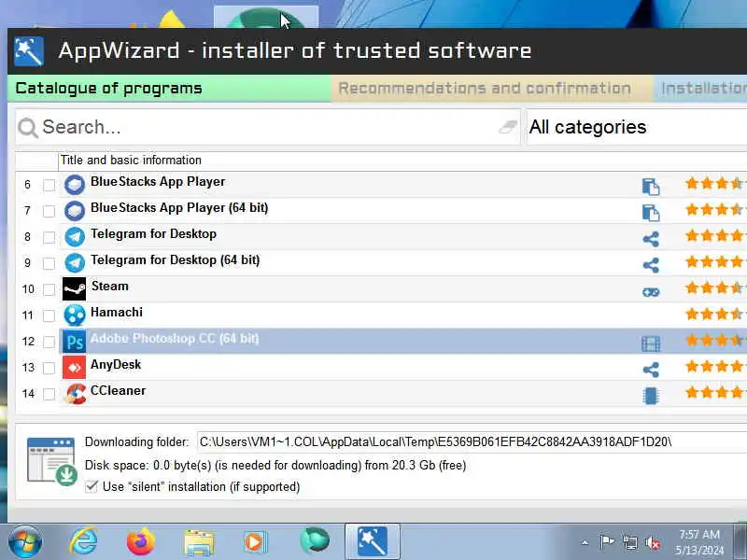Image resolution: width=747 pixels, height=560 pixels.
Task: Click the AppWizard taskbar button
Action: tap(372, 541)
